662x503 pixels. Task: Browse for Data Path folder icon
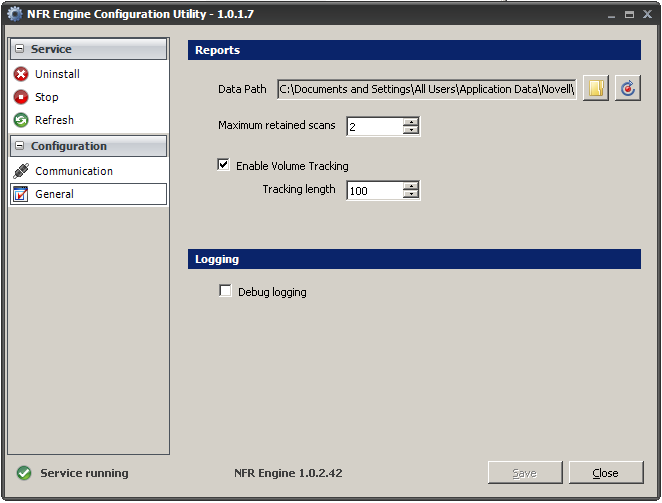(596, 88)
